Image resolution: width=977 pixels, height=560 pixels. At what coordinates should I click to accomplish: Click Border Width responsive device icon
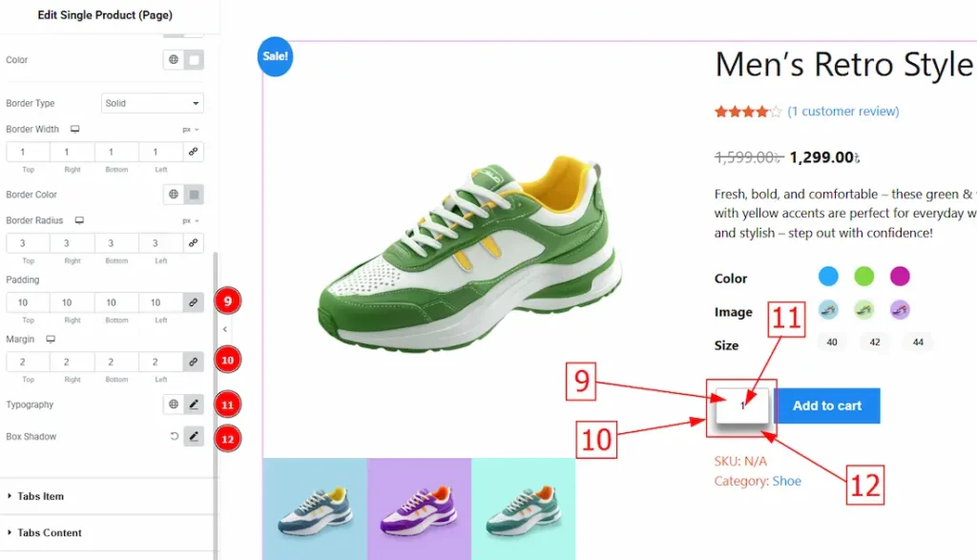74,129
